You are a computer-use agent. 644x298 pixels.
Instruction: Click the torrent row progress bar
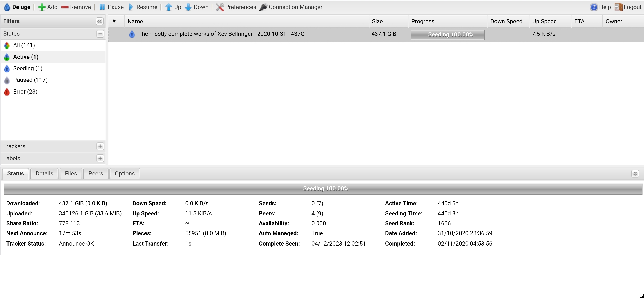point(447,34)
